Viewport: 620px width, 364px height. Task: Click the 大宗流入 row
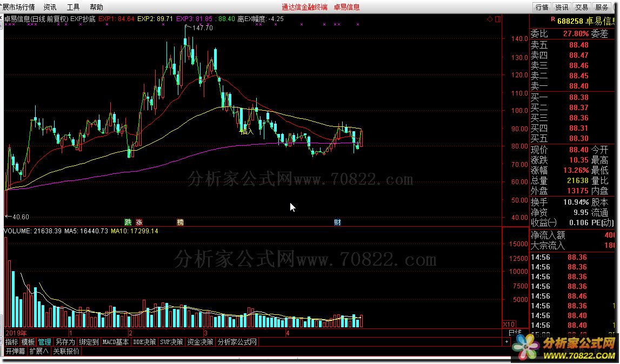point(572,245)
